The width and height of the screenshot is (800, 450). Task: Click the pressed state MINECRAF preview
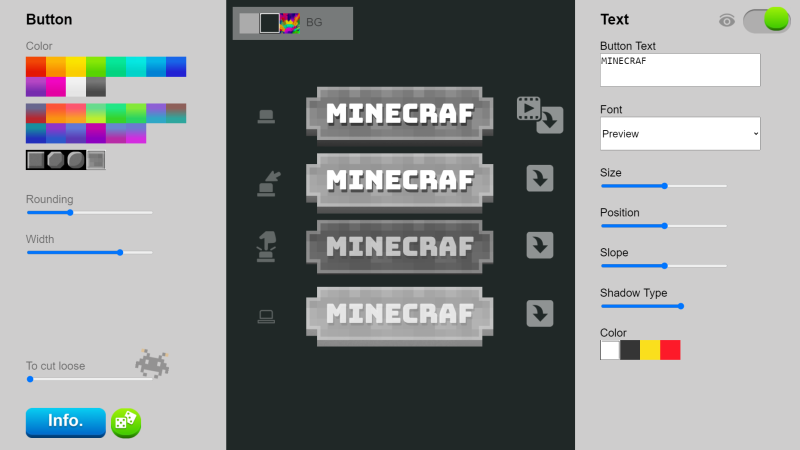point(399,247)
